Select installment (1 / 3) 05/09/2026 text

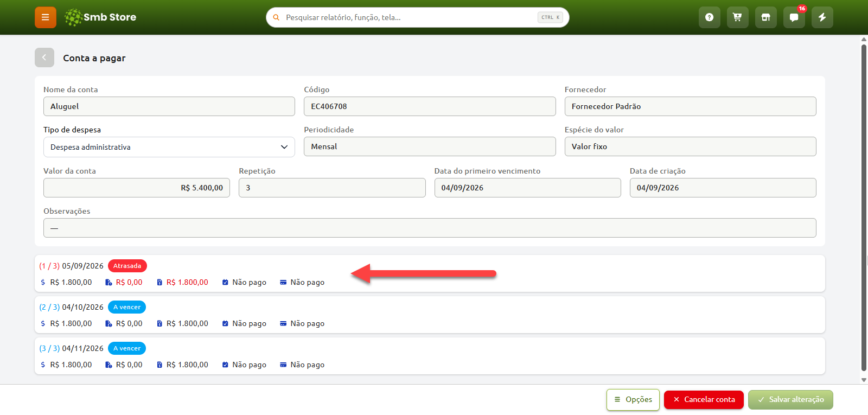(71, 266)
